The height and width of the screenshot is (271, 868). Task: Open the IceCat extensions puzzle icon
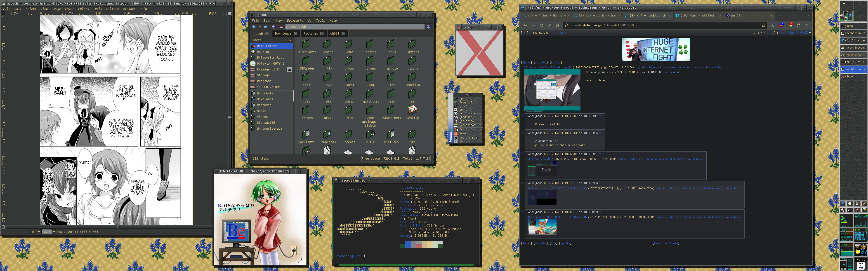tap(799, 25)
